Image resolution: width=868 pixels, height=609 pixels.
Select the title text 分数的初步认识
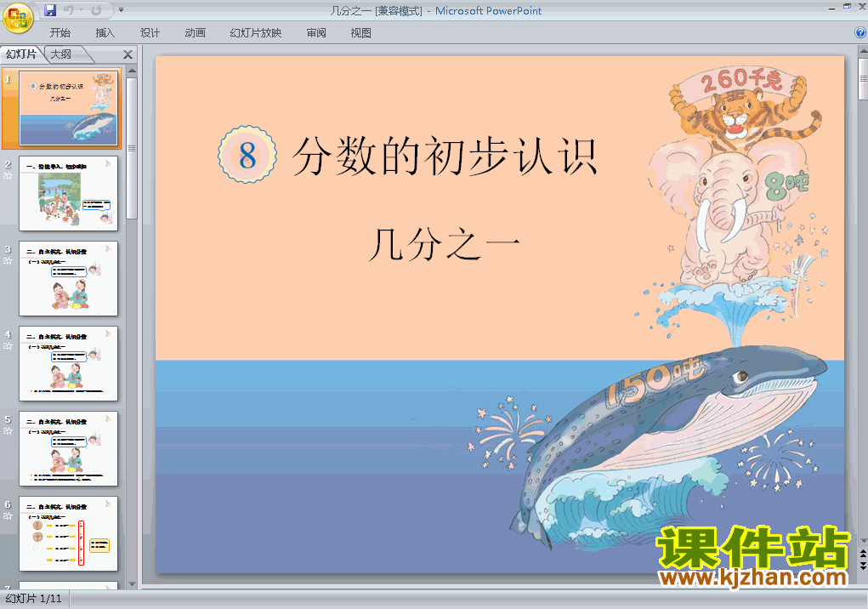click(445, 157)
